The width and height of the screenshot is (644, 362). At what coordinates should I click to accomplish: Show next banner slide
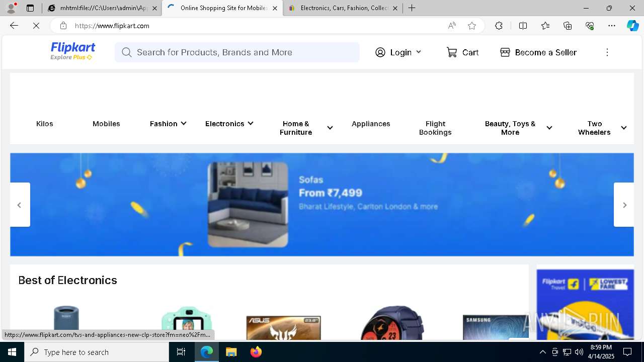click(x=624, y=205)
